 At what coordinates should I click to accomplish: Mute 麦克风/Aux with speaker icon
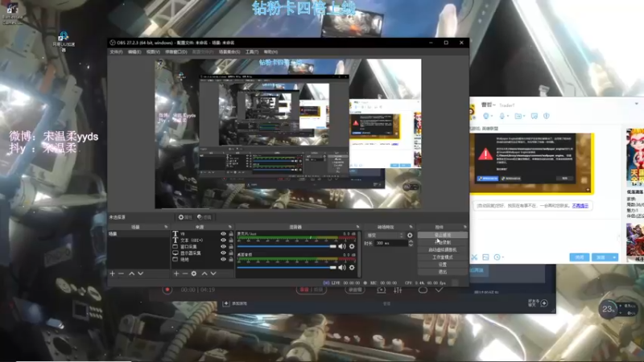[x=341, y=246]
